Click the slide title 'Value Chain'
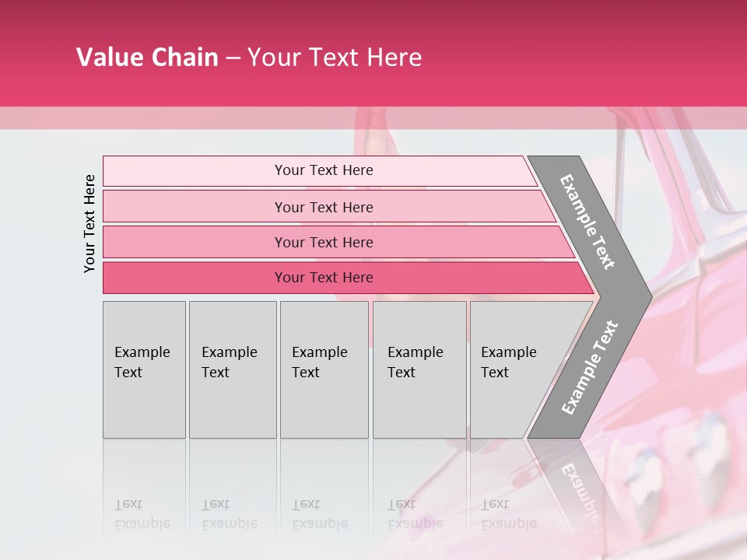Image resolution: width=747 pixels, height=560 pixels. [147, 58]
